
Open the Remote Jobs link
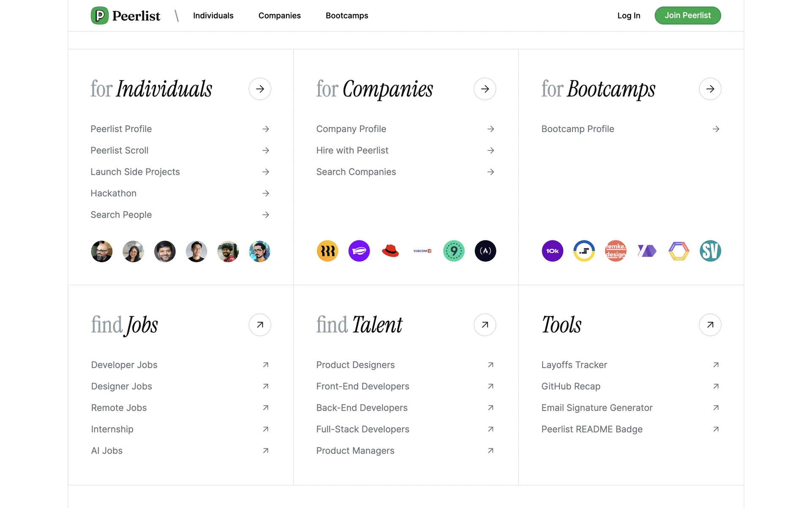pos(119,408)
